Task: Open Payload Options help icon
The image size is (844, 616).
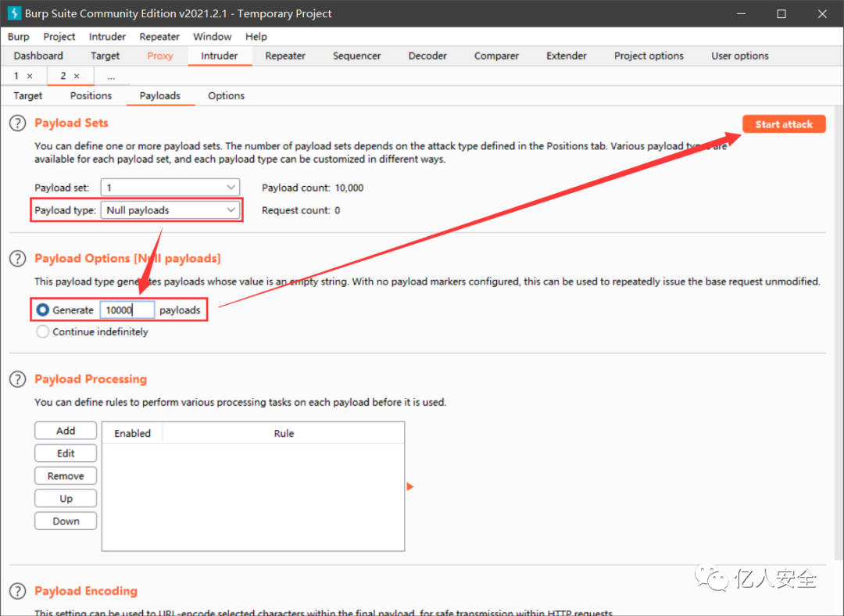Action: pyautogui.click(x=17, y=259)
